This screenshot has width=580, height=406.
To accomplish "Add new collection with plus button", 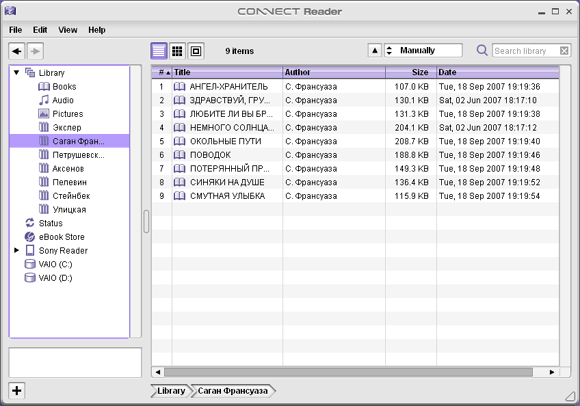I will point(17,390).
